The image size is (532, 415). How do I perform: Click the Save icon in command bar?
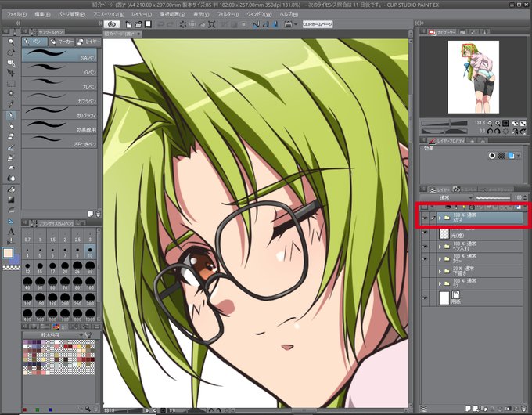pyautogui.click(x=149, y=24)
